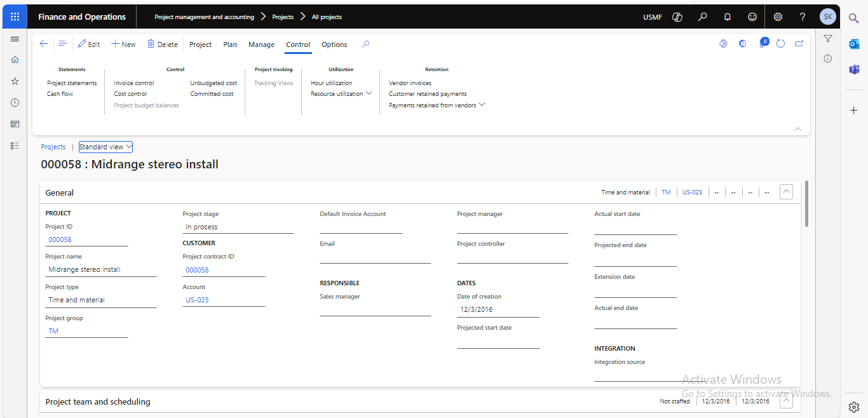Switch to the Manage tab
868x418 pixels.
261,44
